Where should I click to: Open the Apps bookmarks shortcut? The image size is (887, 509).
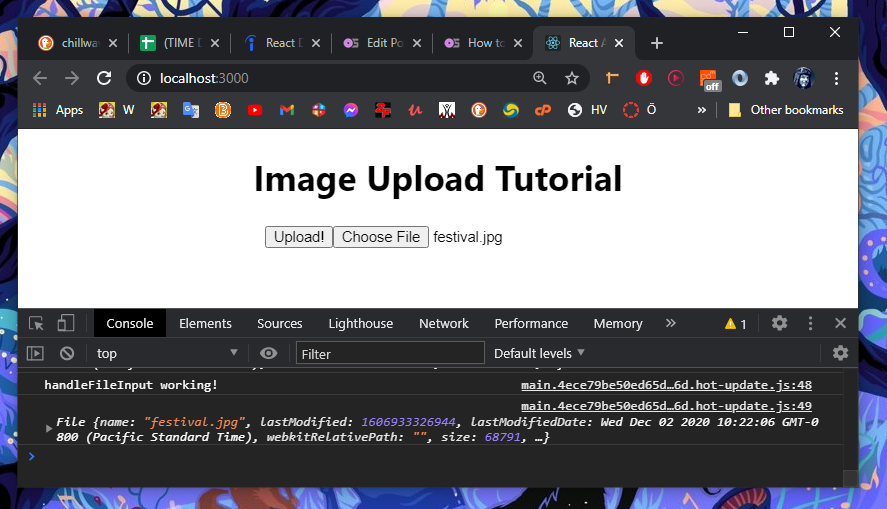click(58, 110)
